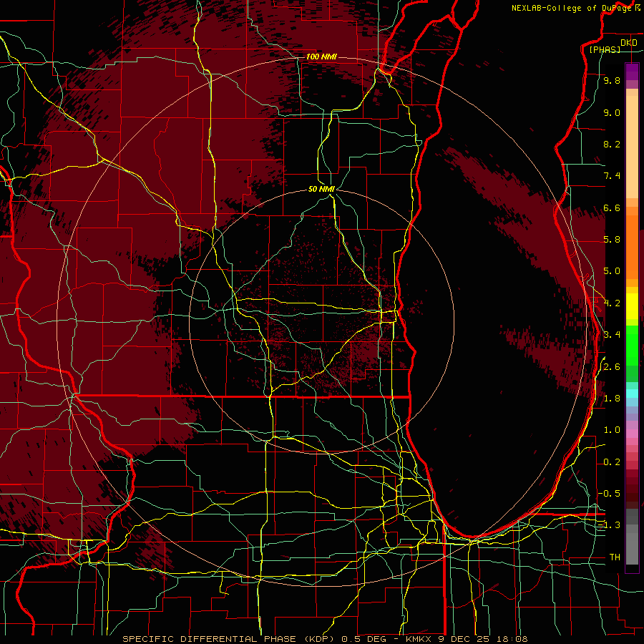Click the 4.2 scale value
This screenshot has width=644, height=644.
click(x=612, y=303)
